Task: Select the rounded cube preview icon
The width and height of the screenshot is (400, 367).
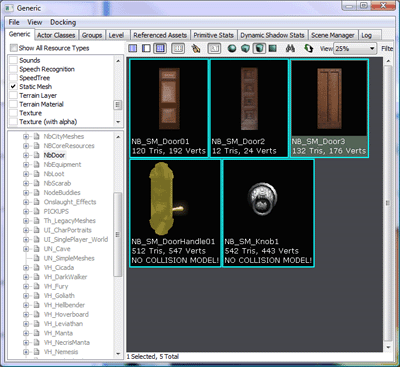Action: (246, 49)
